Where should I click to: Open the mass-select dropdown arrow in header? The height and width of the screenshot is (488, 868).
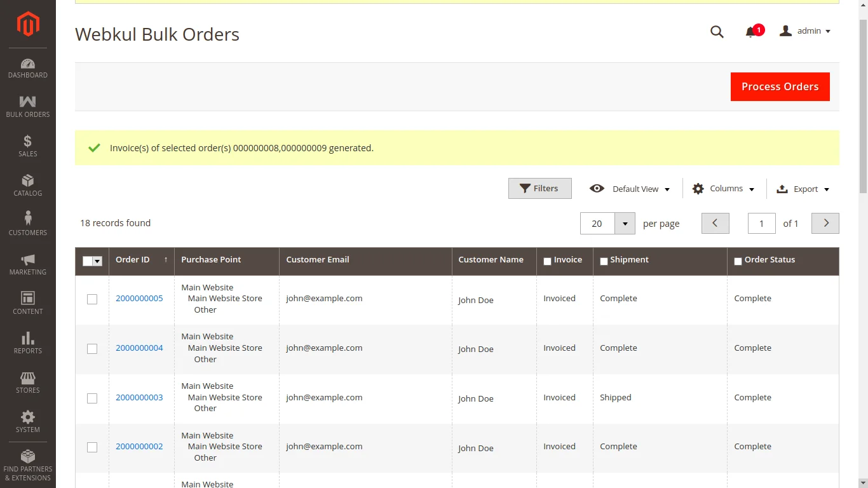coord(97,261)
